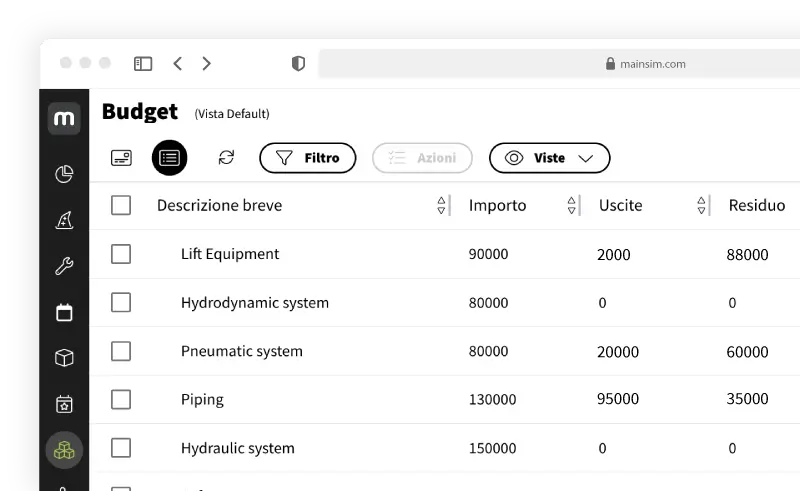Select the wrench maintenance icon in sidebar

(64, 266)
